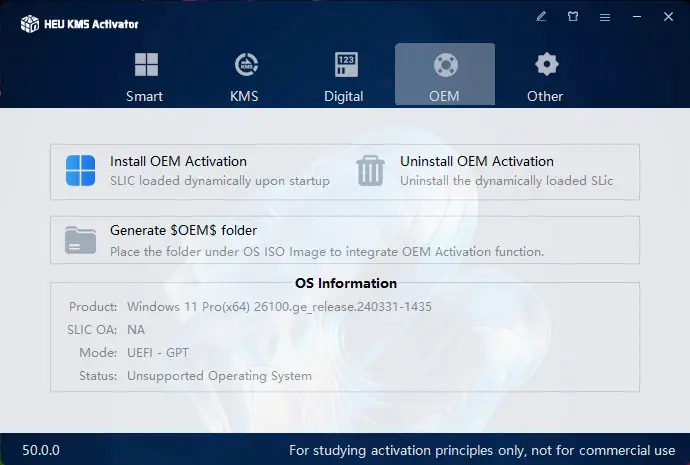Click the trash can uninstall icon
Image resolution: width=690 pixels, height=465 pixels.
pos(371,171)
